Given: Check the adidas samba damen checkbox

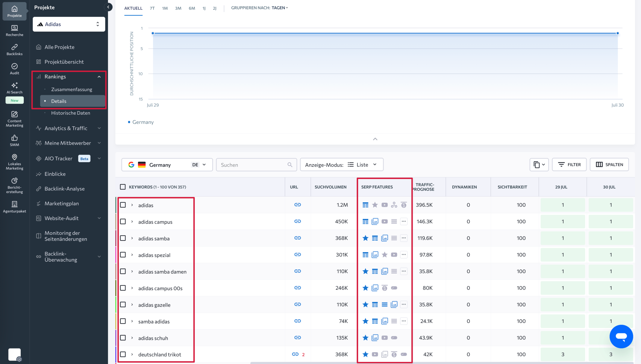Looking at the screenshot, I should (123, 271).
